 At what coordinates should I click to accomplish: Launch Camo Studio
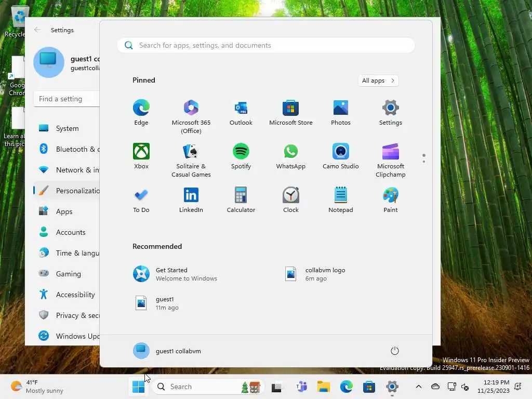click(x=341, y=156)
